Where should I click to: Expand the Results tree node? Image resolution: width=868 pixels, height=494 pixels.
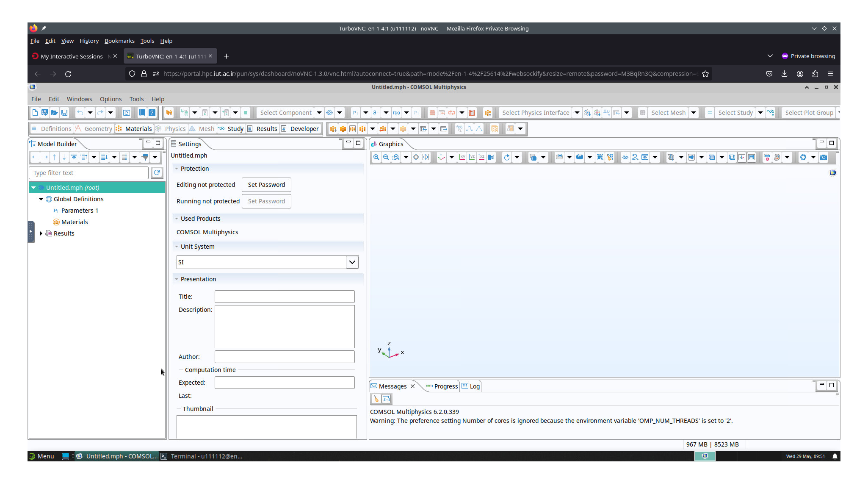[x=41, y=233]
